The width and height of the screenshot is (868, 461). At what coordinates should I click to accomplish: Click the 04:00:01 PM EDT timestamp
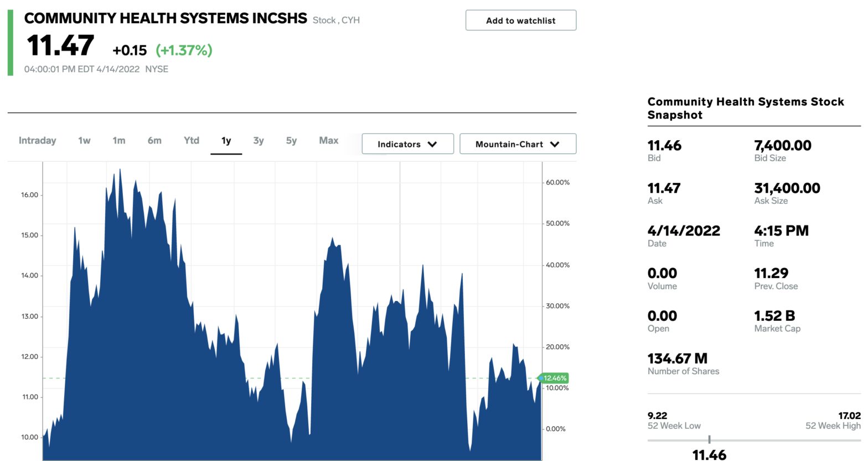(x=81, y=69)
